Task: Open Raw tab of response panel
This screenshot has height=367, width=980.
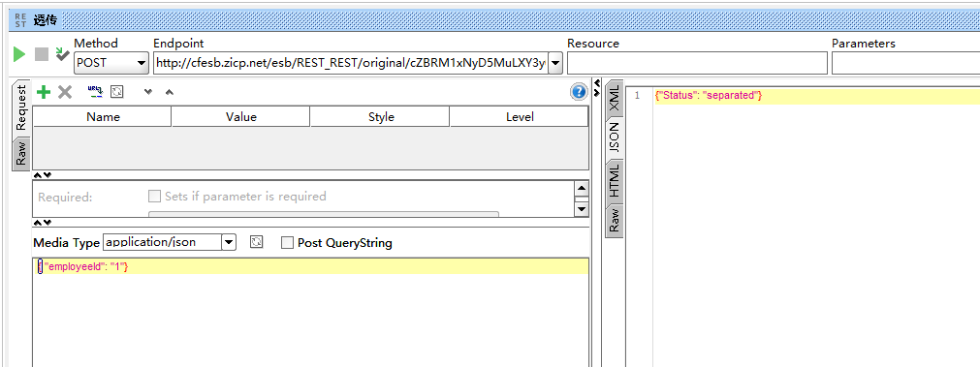Action: click(x=615, y=220)
